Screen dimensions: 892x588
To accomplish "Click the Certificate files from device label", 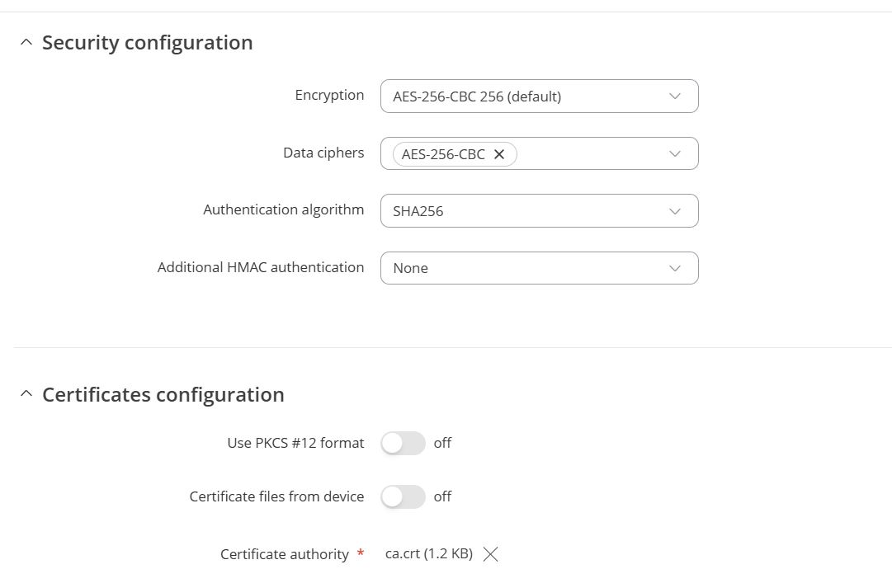I will [276, 496].
